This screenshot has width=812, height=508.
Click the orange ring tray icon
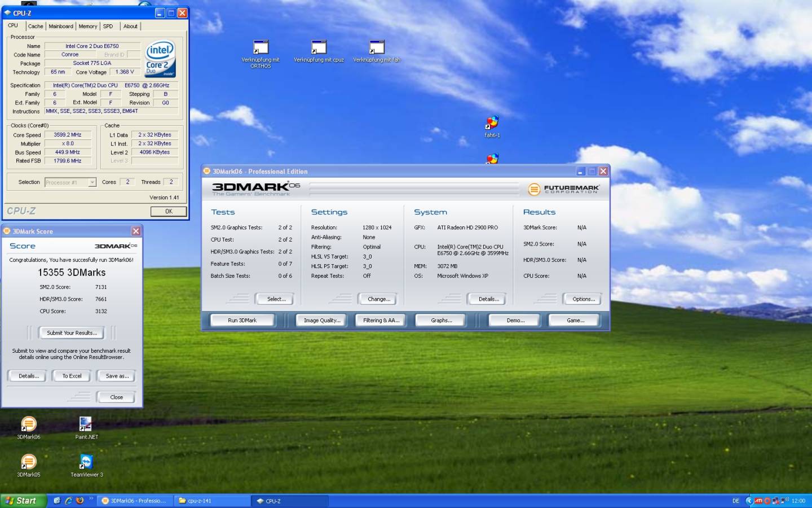click(x=767, y=501)
